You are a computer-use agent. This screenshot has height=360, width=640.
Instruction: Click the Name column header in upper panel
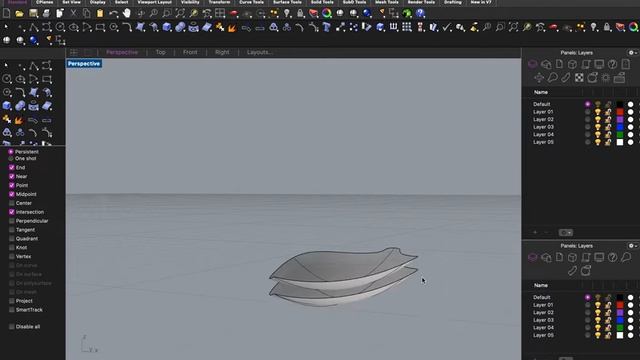pos(541,92)
